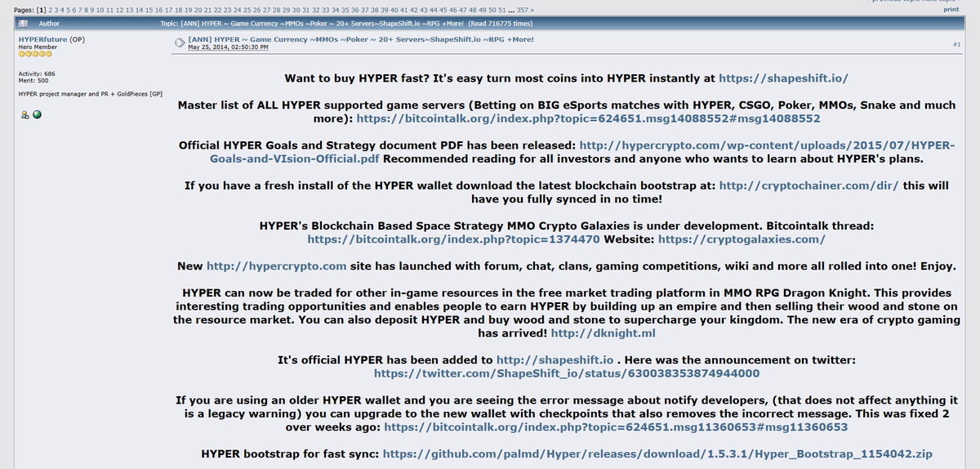
Task: Select page 18 of the thread
Action: click(179, 9)
